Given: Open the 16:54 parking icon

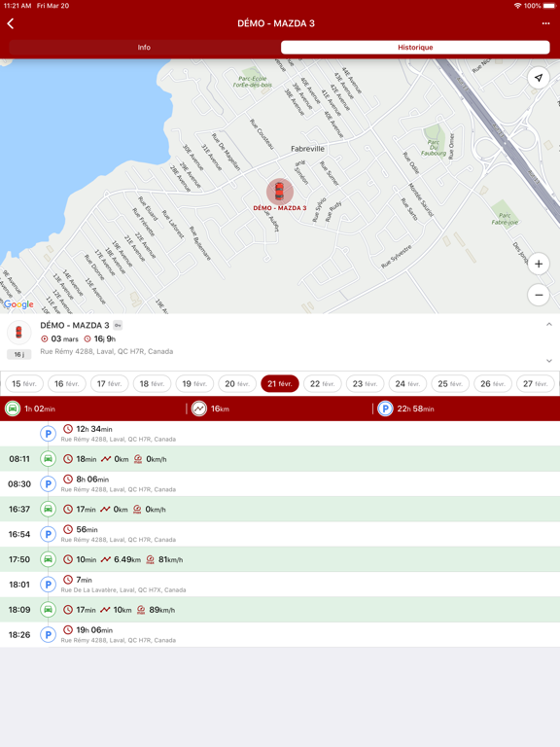Looking at the screenshot, I should pyautogui.click(x=48, y=534).
